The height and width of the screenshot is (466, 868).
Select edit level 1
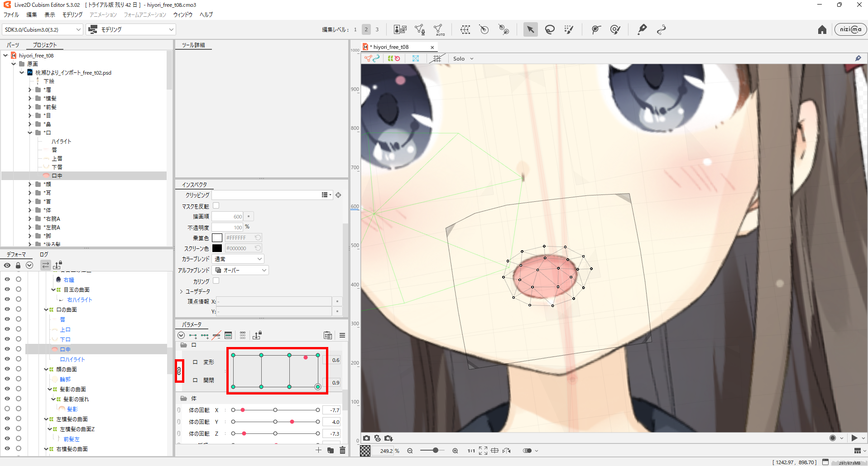click(355, 30)
